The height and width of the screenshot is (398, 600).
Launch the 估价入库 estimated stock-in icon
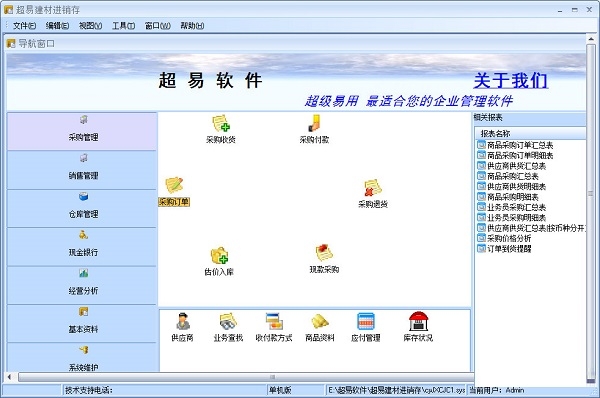[x=219, y=255]
